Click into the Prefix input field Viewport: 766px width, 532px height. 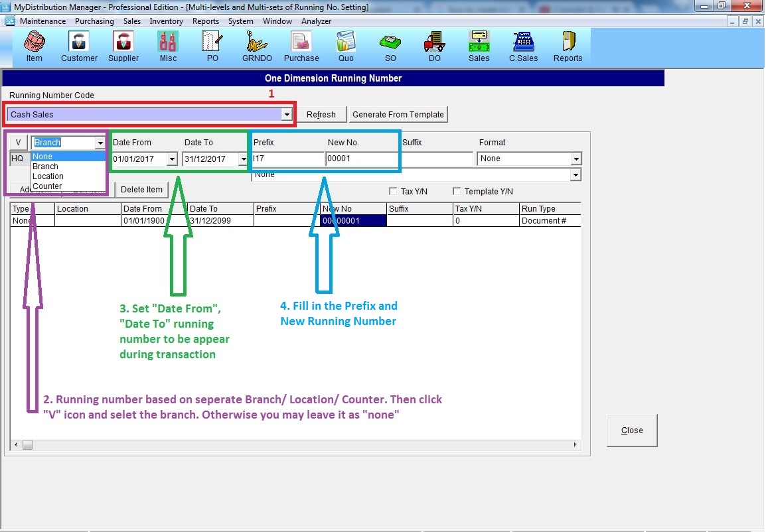pyautogui.click(x=287, y=159)
